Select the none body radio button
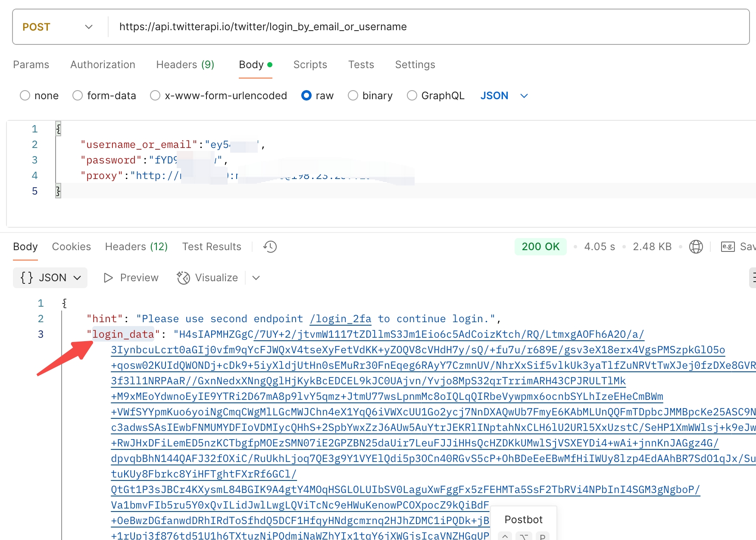756x540 pixels. 25,95
